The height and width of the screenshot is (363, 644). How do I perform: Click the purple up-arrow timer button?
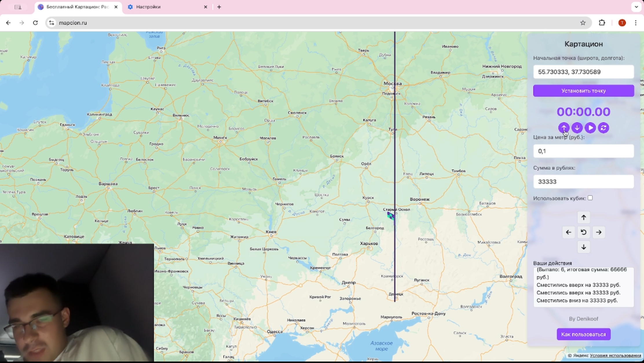click(x=563, y=128)
